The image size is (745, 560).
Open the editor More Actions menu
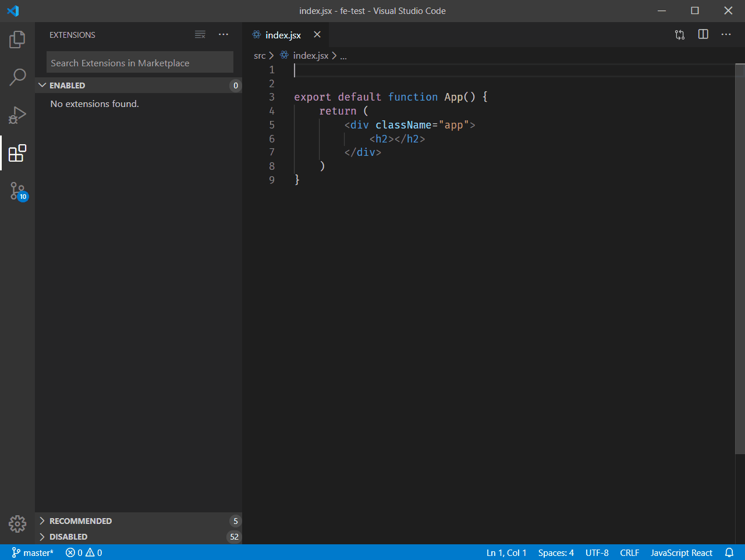tap(726, 34)
